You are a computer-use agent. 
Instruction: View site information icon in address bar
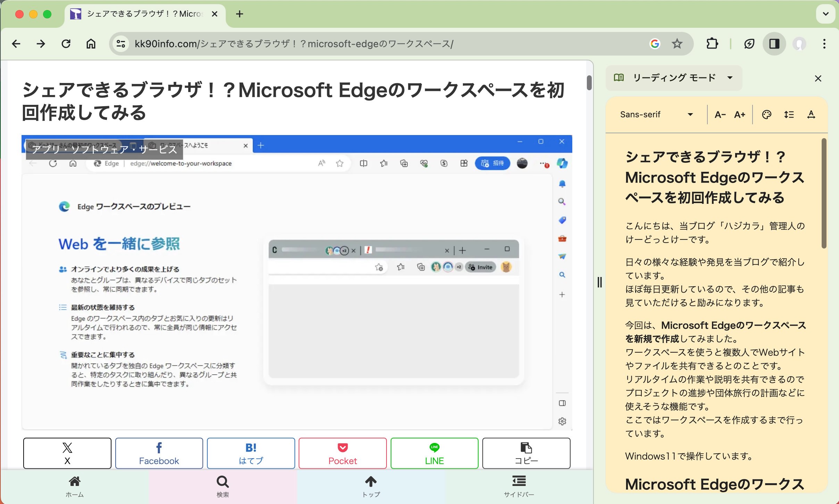121,44
